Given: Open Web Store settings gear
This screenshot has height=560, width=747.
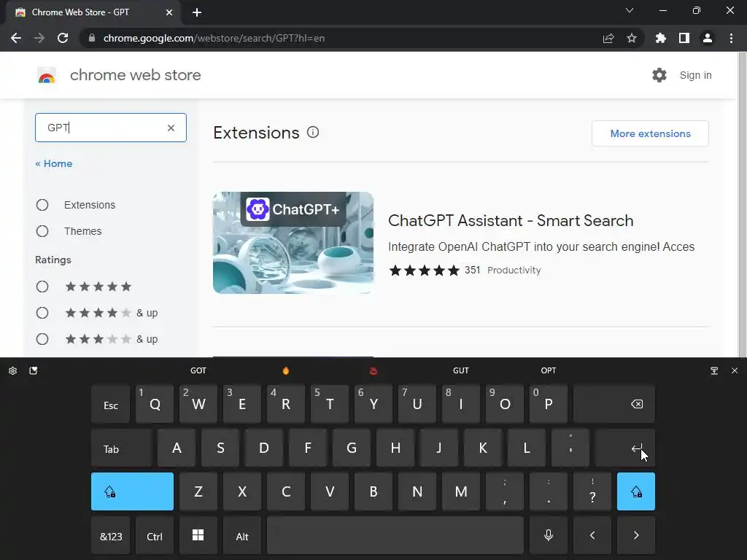Looking at the screenshot, I should click(x=659, y=75).
